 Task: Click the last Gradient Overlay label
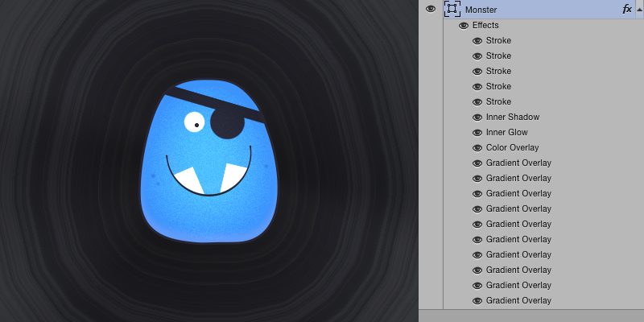[518, 301]
